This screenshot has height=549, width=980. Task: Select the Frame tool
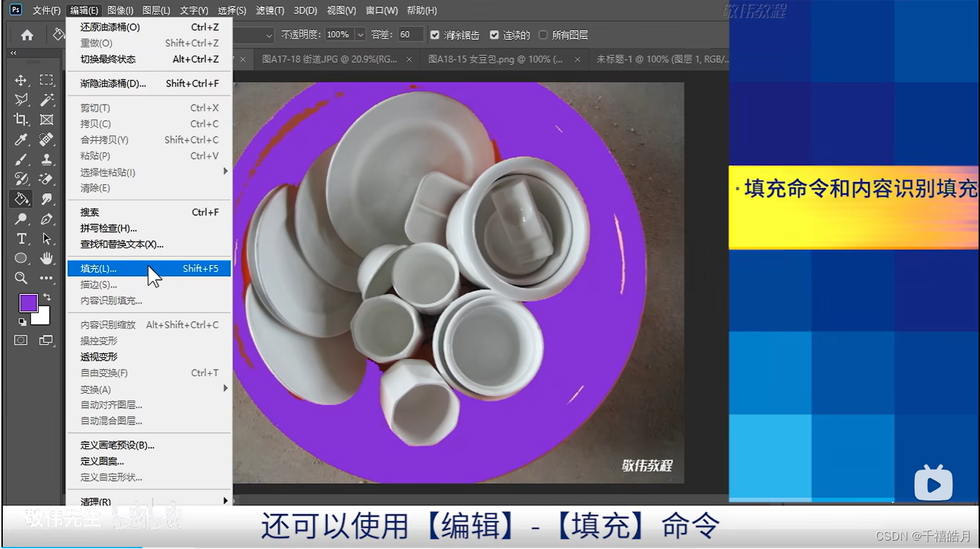click(x=46, y=120)
